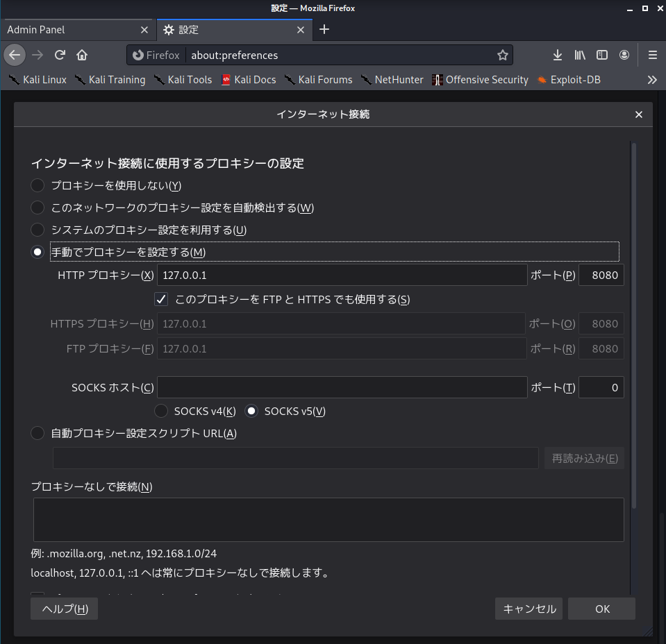Show the library bookmarks and history
Viewport: 666px width, 644px height.
580,55
